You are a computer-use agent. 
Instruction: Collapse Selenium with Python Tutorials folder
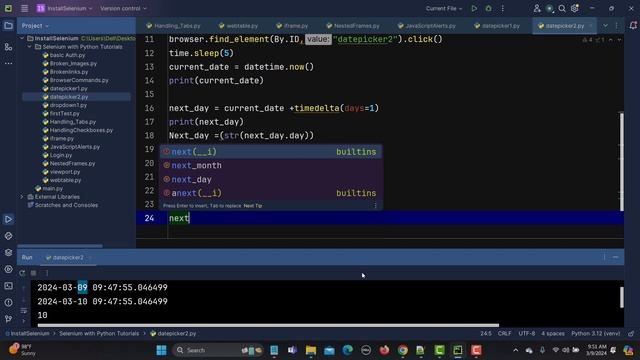(x=30, y=47)
